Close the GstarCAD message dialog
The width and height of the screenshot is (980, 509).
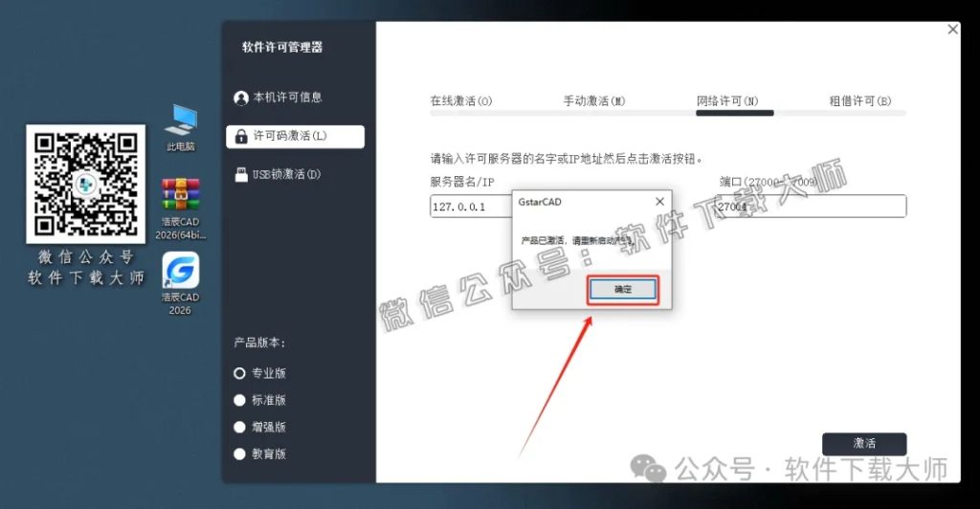coord(659,202)
